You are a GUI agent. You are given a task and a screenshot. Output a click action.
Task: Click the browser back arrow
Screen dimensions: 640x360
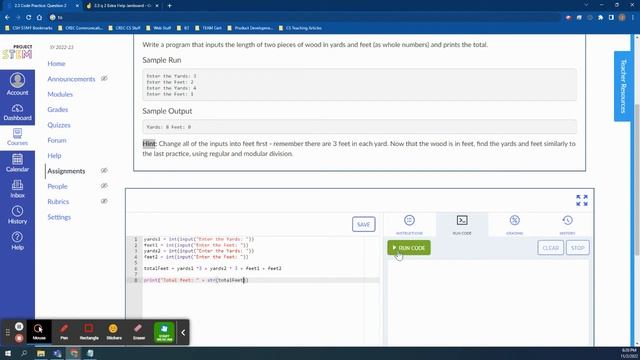click(7, 18)
